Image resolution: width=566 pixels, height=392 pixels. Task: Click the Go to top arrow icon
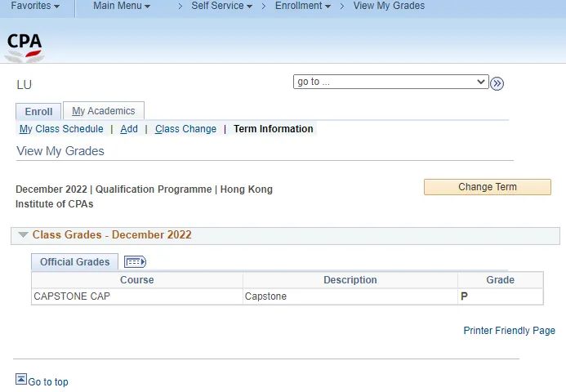[x=21, y=380]
